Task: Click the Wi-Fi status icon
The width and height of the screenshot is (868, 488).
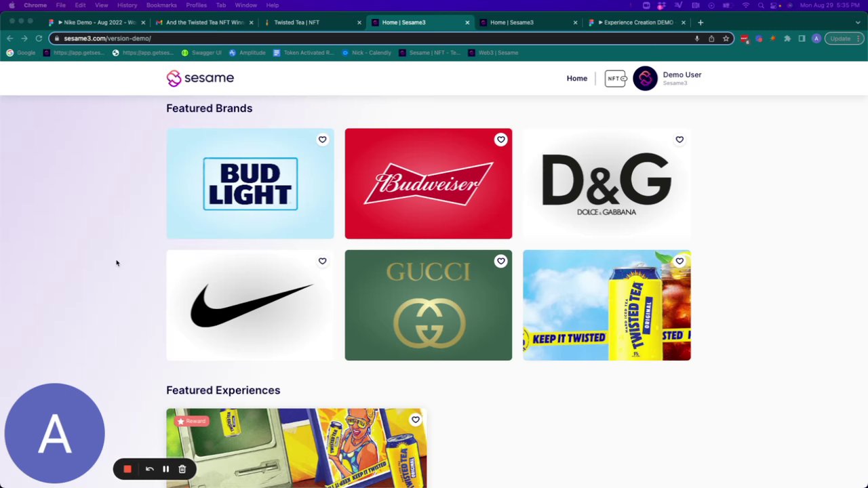Action: 746,5
